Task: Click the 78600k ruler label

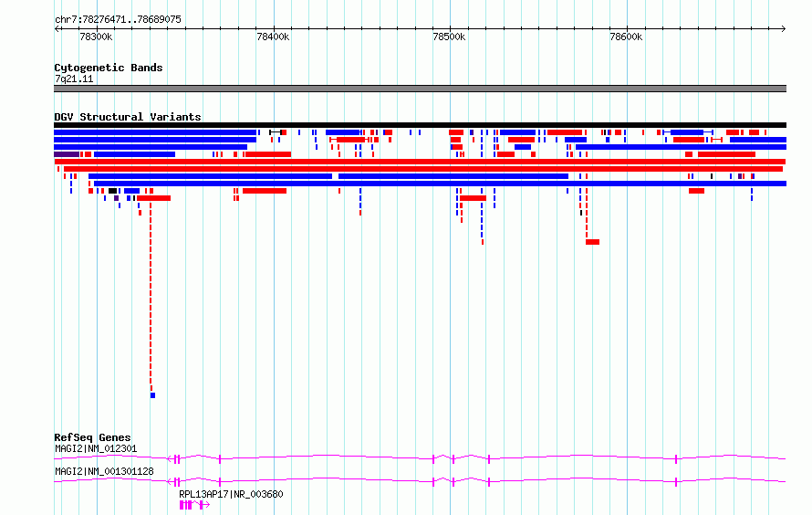Action: click(x=626, y=37)
